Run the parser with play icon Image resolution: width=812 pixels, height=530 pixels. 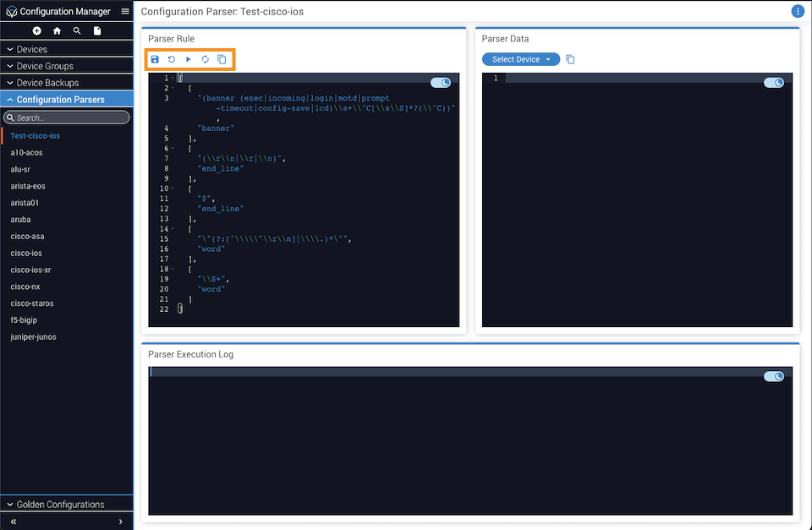pos(189,59)
